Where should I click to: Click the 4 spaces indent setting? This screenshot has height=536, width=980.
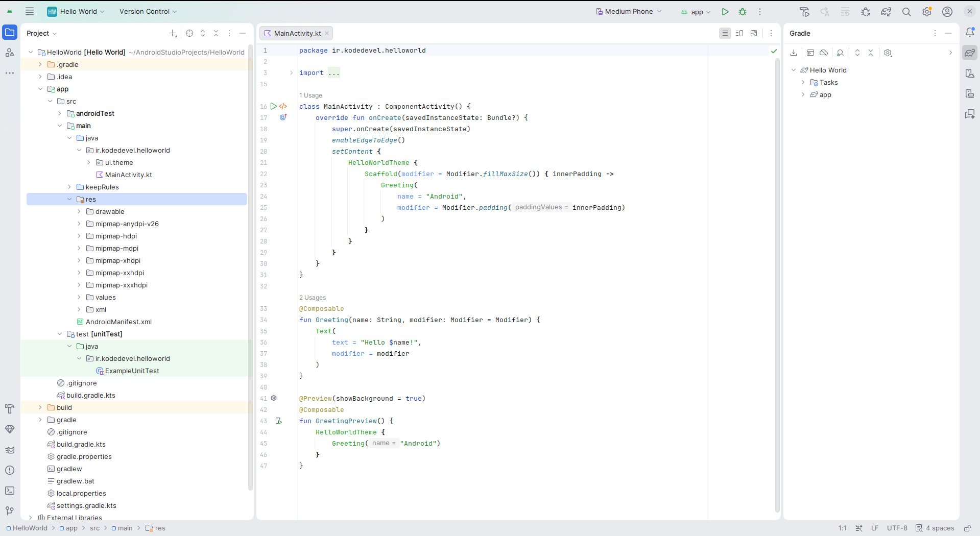coord(935,528)
